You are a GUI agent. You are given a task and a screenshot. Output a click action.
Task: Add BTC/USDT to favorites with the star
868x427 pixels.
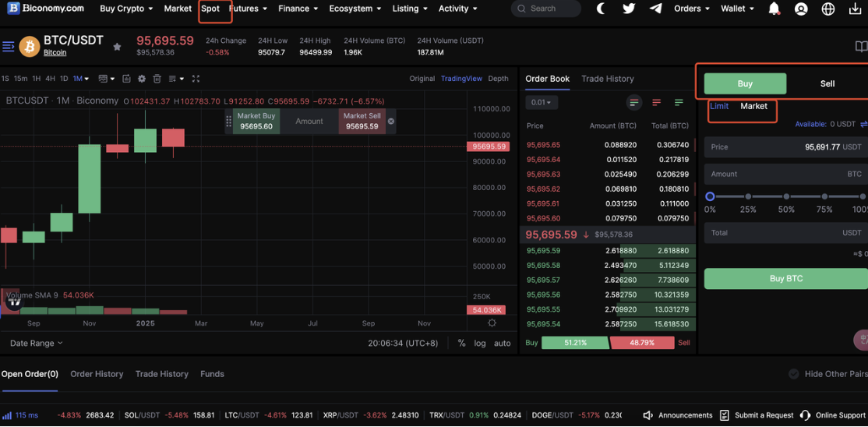(x=117, y=47)
